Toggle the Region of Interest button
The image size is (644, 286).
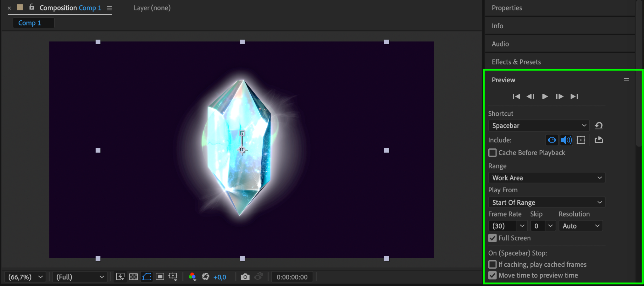coord(160,277)
